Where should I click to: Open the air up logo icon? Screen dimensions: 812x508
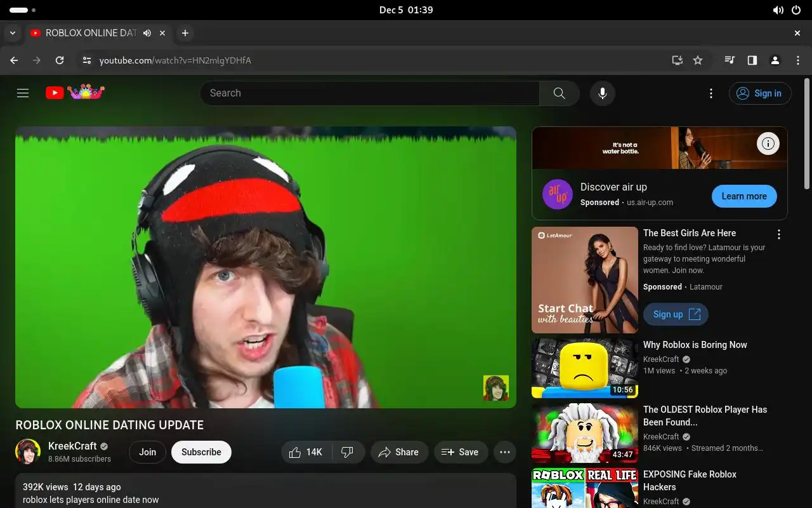point(558,194)
